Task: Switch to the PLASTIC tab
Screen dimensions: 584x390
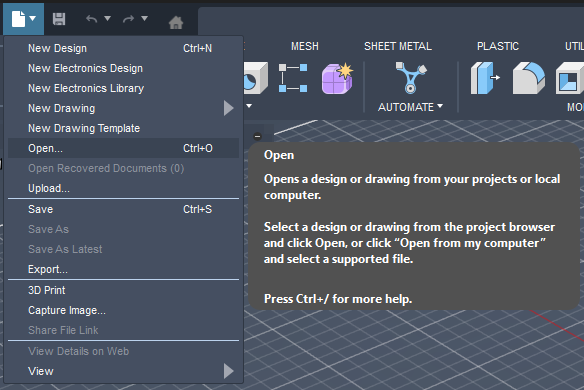Action: tap(498, 46)
